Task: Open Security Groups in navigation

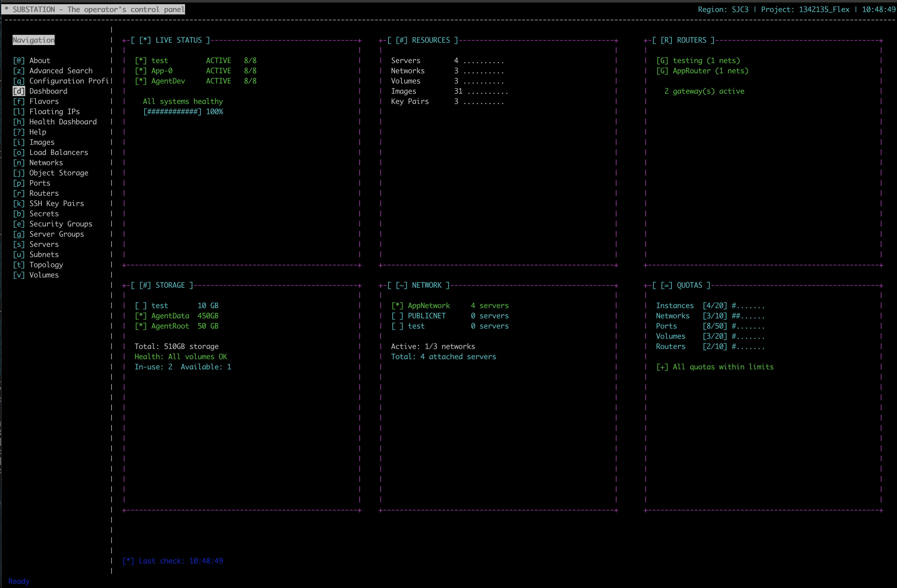Action: coord(61,224)
